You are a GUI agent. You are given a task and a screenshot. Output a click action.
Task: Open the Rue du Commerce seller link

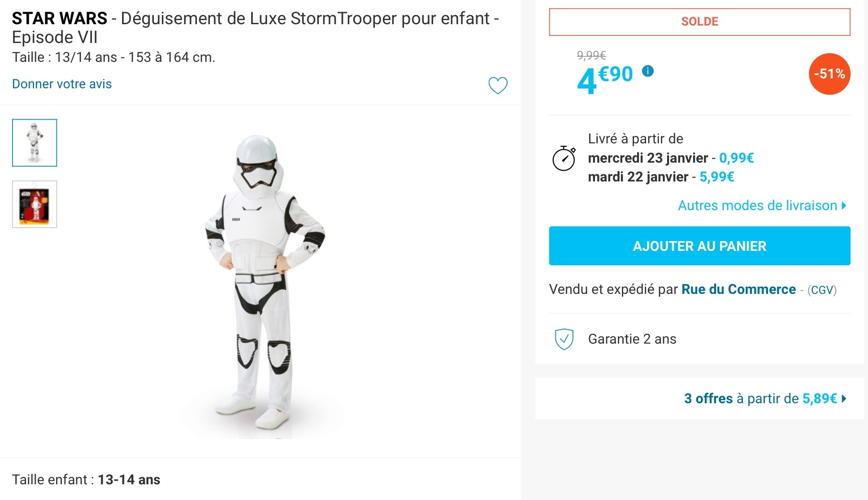(x=738, y=289)
